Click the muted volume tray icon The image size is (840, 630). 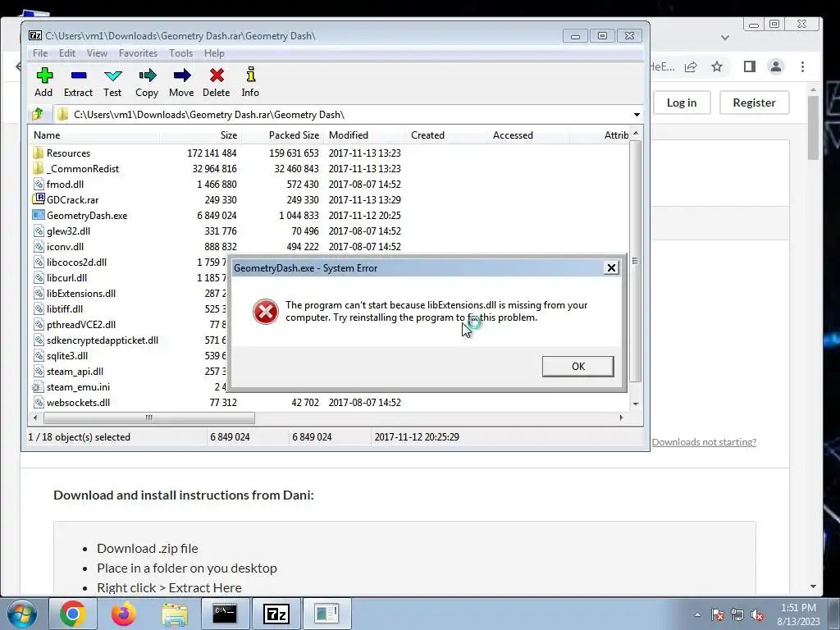point(757,615)
